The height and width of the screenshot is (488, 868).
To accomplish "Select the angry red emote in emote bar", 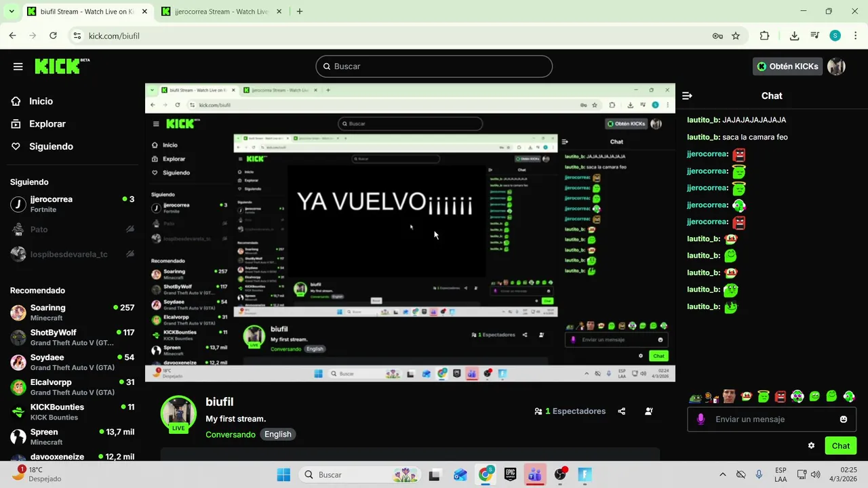I will click(x=781, y=396).
